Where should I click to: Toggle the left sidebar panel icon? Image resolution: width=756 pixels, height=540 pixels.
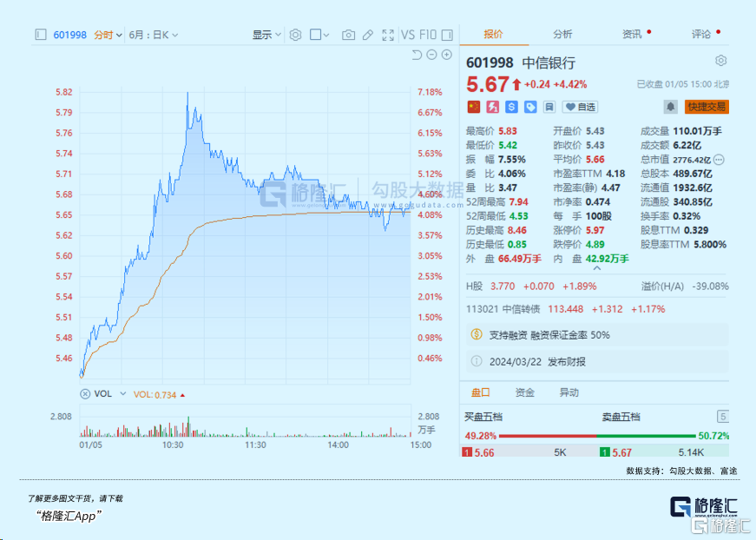tap(41, 35)
